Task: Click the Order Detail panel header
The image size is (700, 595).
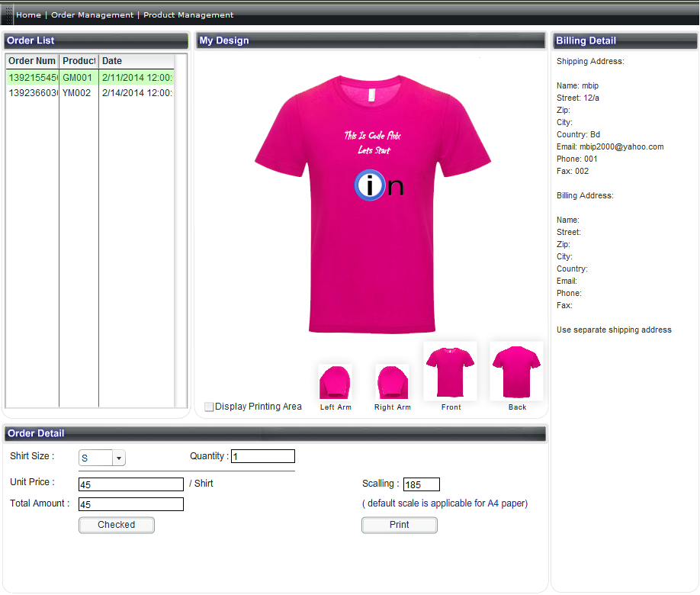Action: click(x=275, y=433)
